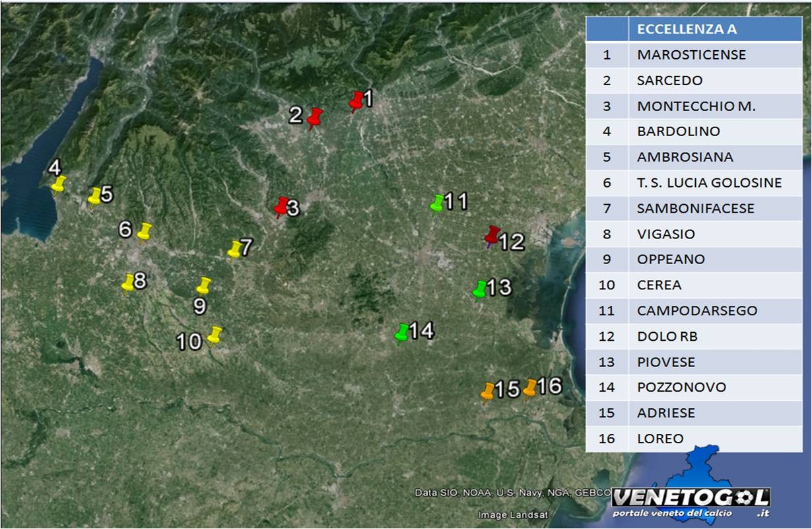Select the dark red pin 12
812x529 pixels.
(x=492, y=235)
